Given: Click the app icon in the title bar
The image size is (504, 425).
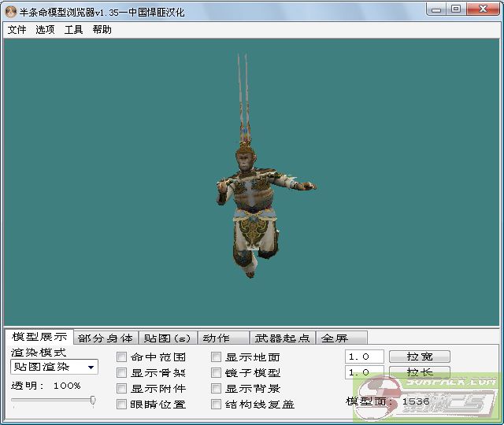Looking at the screenshot, I should (10, 10).
